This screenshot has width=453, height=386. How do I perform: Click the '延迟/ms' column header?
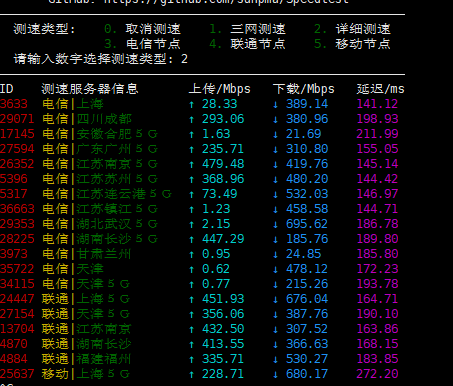(x=380, y=89)
